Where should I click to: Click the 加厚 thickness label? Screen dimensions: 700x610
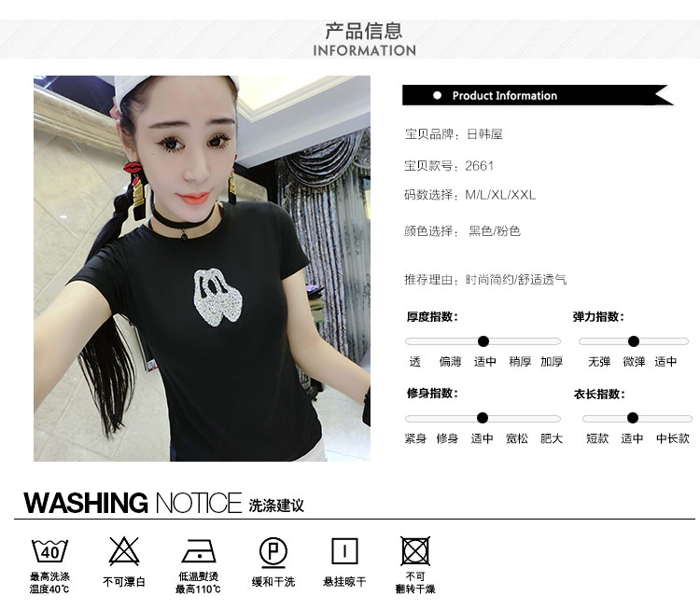point(552,362)
